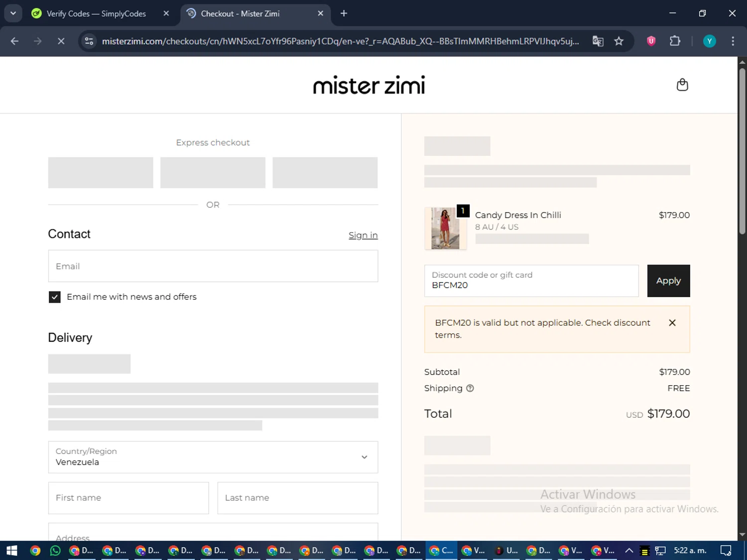
Task: Select the FREE shipping value
Action: pyautogui.click(x=679, y=388)
